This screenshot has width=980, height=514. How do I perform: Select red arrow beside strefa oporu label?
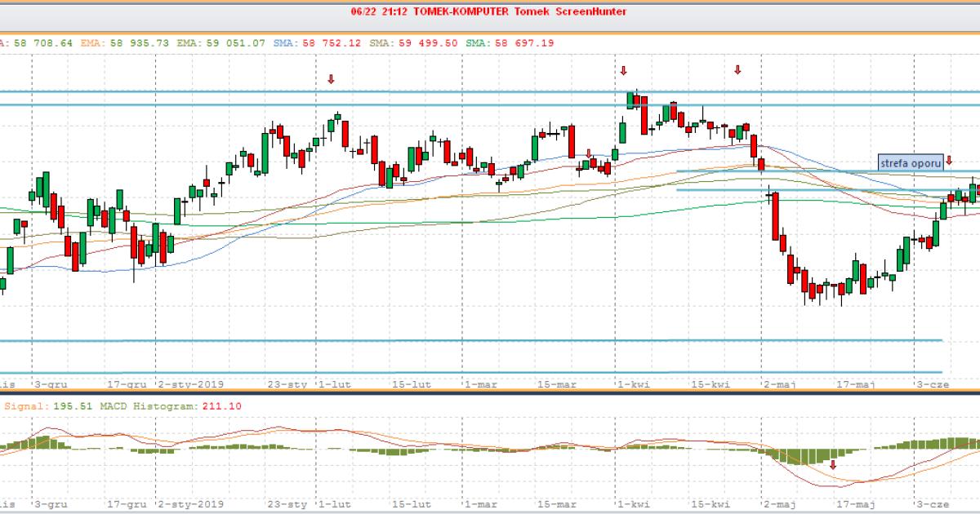[x=949, y=162]
